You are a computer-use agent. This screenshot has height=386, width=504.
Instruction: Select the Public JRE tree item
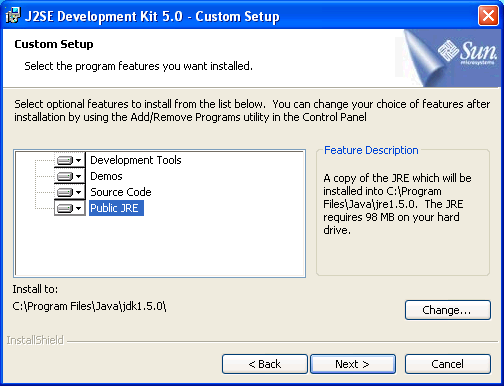116,208
